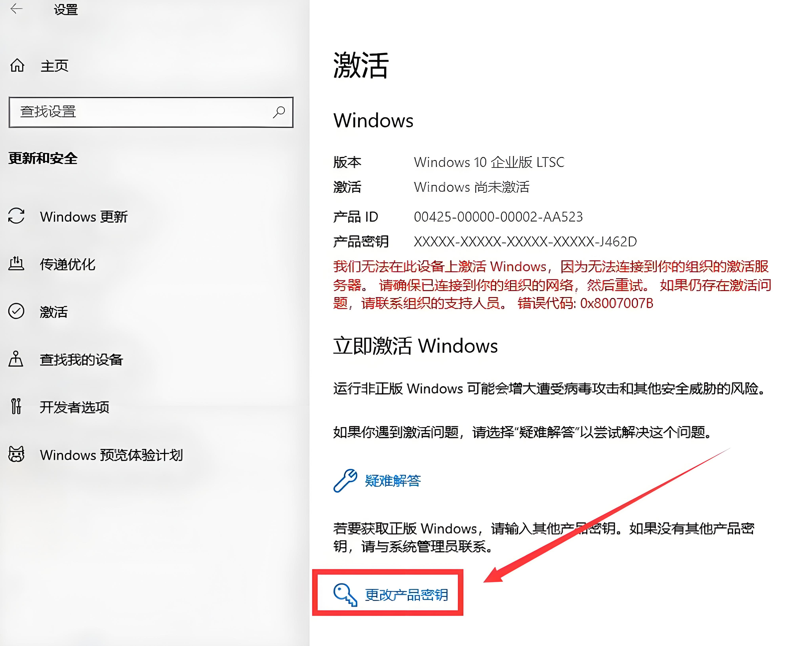The width and height of the screenshot is (812, 646).
Task: Go to 查找我的设备 section
Action: (82, 359)
